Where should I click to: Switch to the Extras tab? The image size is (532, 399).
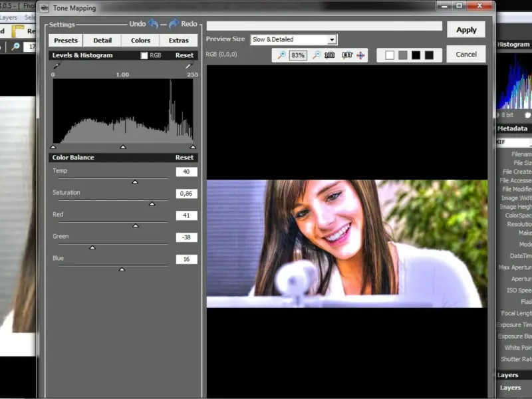[x=178, y=41]
